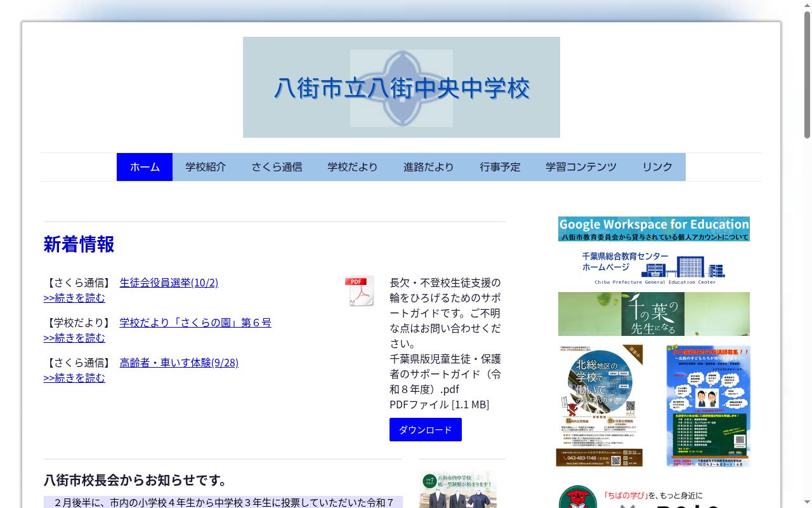
Task: Open the 生徒会役員選挙(10/2) article link
Action: (169, 283)
